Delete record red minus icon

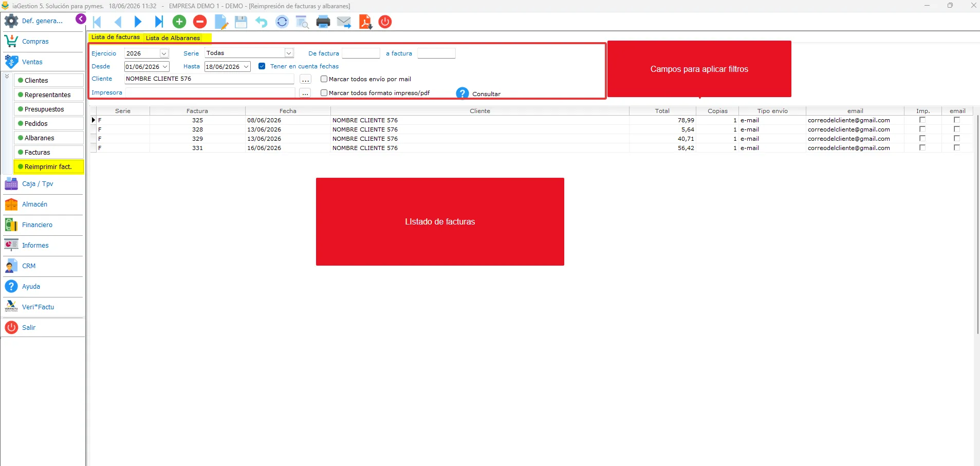click(x=200, y=22)
